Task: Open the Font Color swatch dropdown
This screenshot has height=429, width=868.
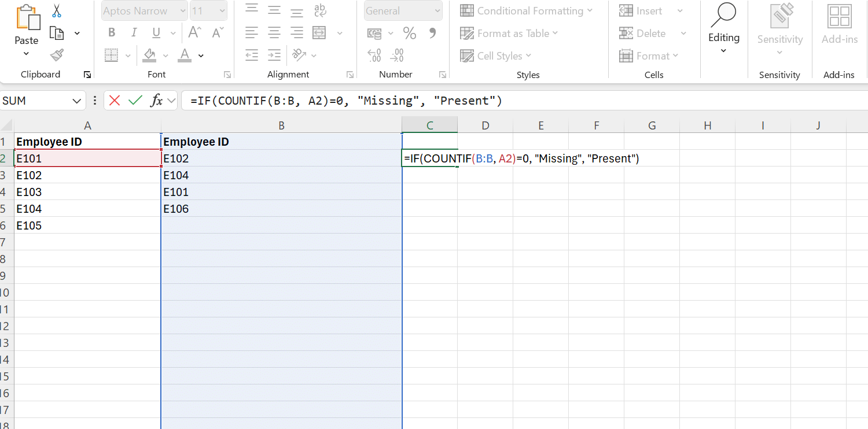Action: (200, 55)
